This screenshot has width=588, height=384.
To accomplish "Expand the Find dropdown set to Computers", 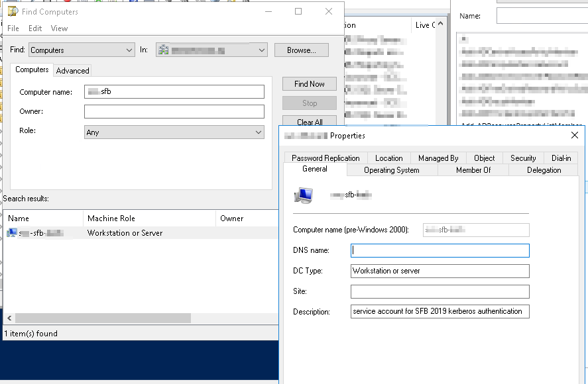I will point(82,50).
